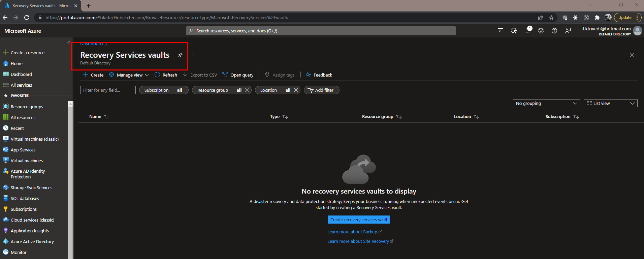Open SQL databases in sidebar
This screenshot has height=259, width=644.
tap(25, 198)
